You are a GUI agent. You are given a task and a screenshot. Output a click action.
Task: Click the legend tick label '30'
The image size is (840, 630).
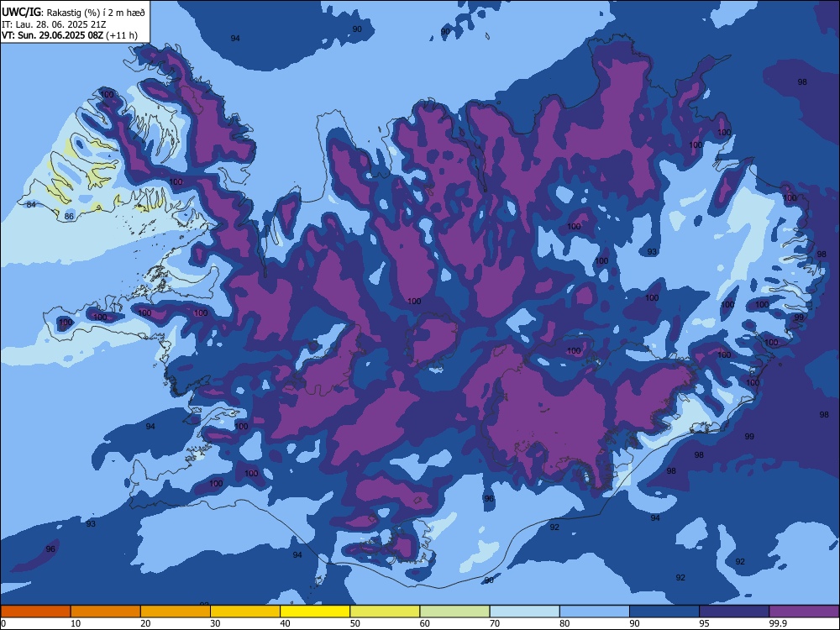[x=215, y=623]
